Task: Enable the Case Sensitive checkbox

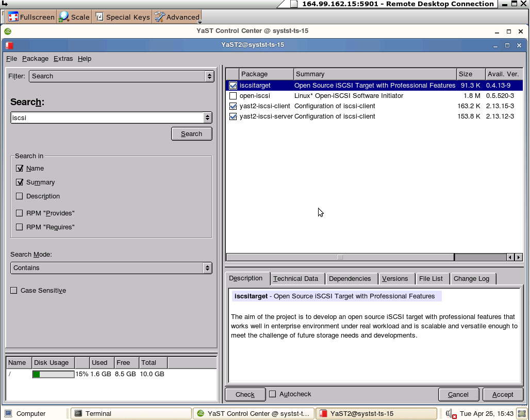Action: tap(14, 291)
